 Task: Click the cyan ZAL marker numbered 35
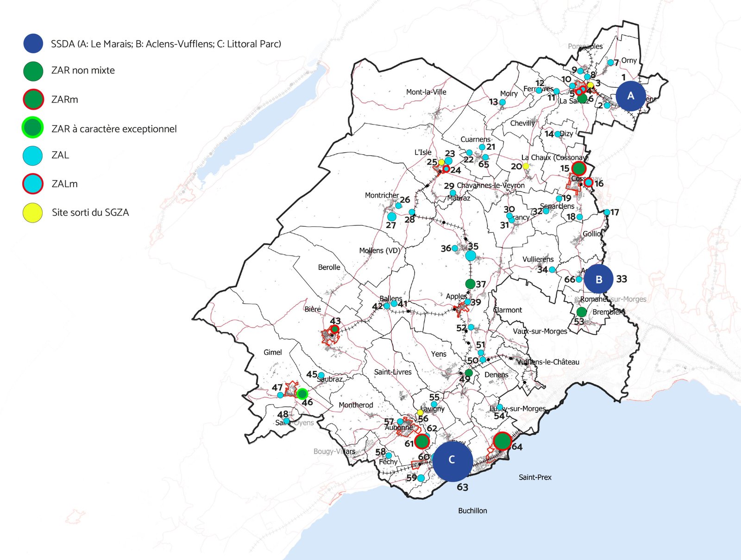click(471, 255)
